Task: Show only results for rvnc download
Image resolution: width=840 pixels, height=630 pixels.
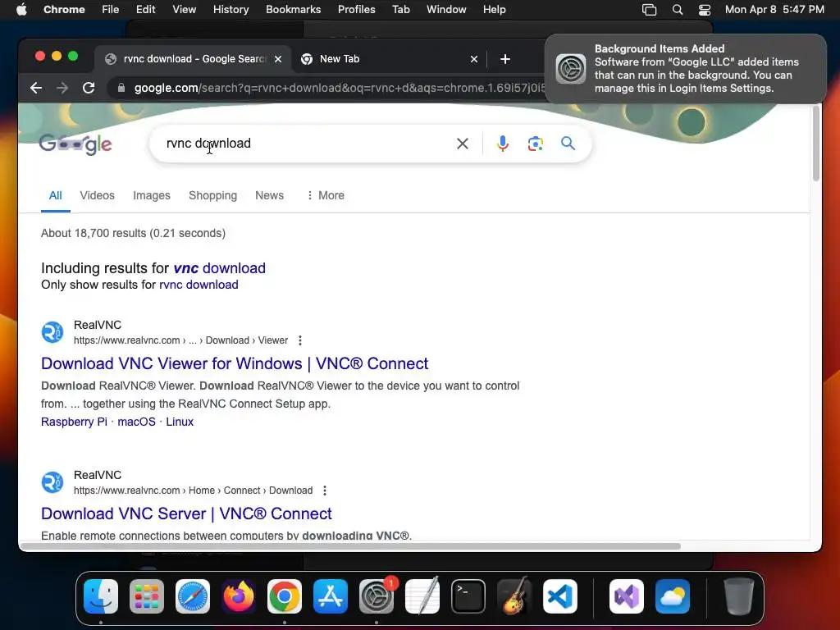Action: (199, 285)
